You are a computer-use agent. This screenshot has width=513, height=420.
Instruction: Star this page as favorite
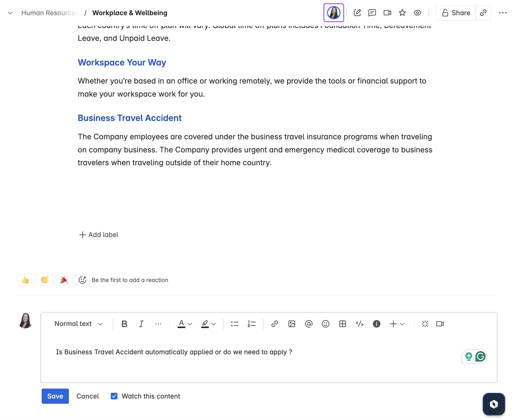pos(402,13)
